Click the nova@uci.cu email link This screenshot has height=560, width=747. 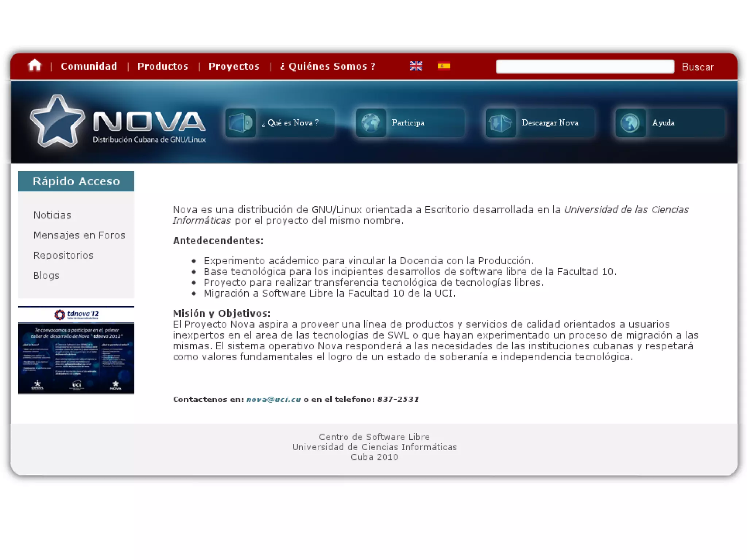(x=274, y=399)
